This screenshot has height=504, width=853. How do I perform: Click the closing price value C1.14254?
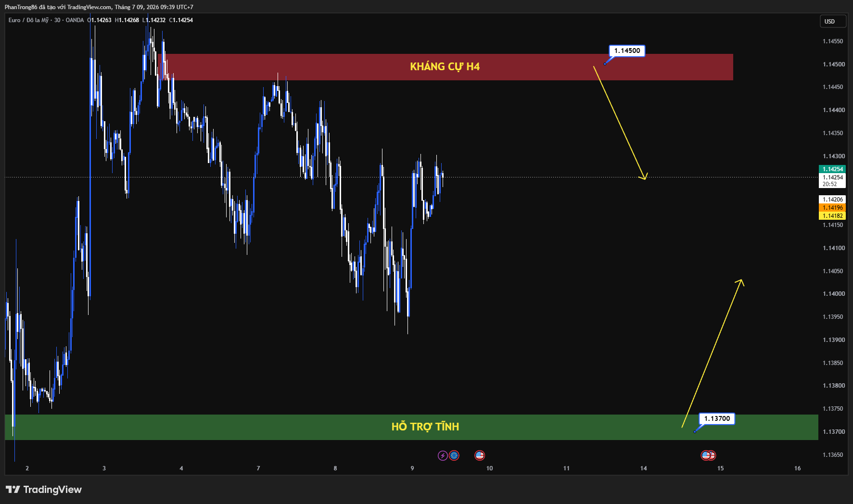[x=181, y=20]
